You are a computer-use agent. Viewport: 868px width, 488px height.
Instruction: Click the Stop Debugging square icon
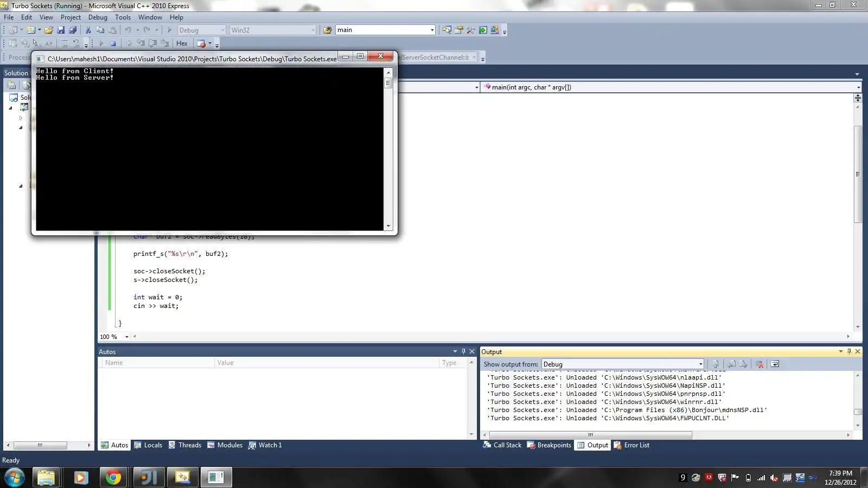point(113,43)
